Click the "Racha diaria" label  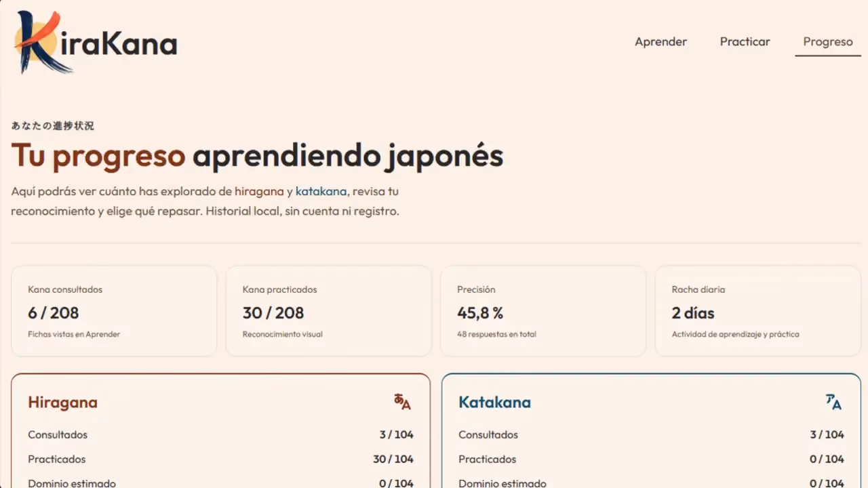698,289
